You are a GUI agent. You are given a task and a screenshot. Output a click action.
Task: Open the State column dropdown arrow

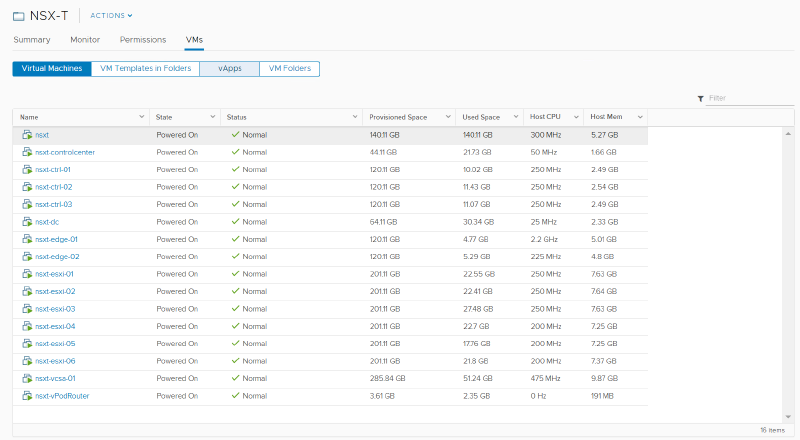click(212, 117)
